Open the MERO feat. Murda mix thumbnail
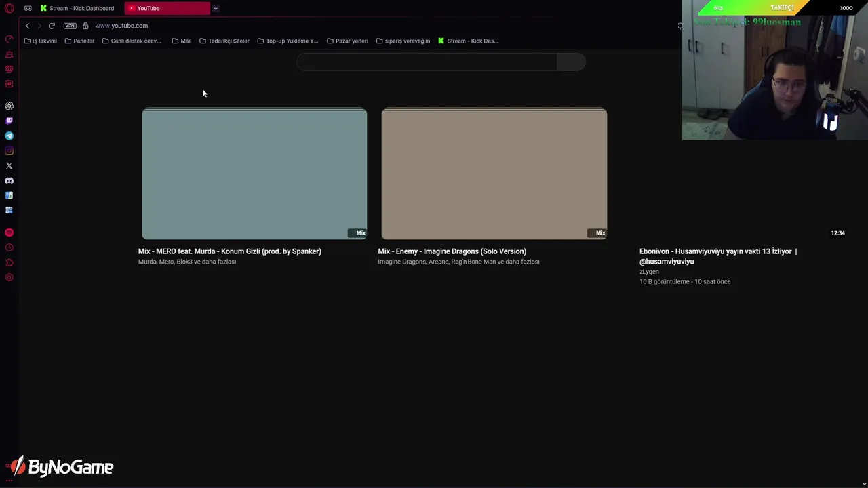868x488 pixels. (254, 174)
